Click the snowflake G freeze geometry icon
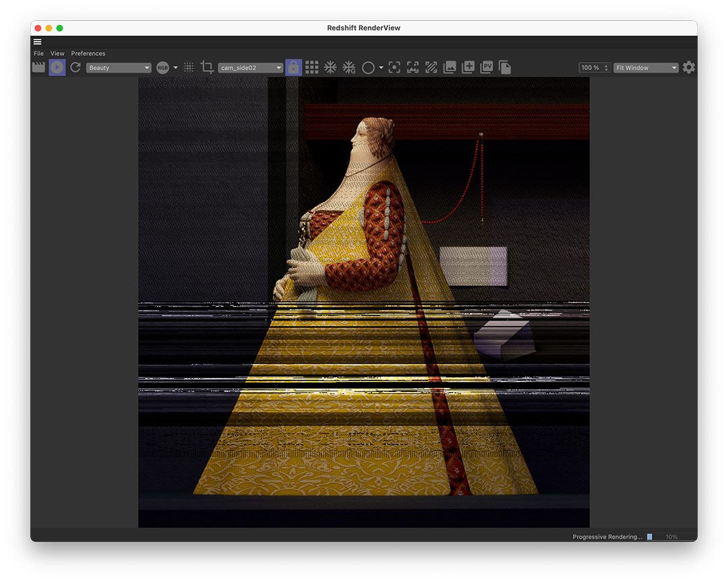This screenshot has height=582, width=728. (x=348, y=68)
